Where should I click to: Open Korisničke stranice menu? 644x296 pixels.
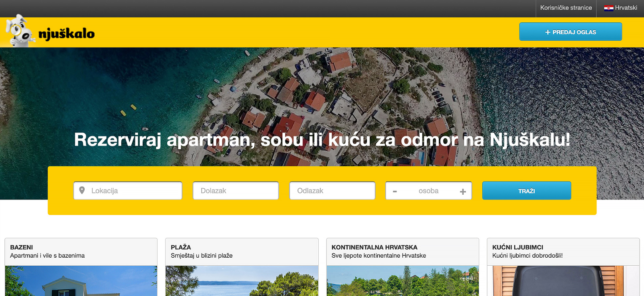coord(566,8)
